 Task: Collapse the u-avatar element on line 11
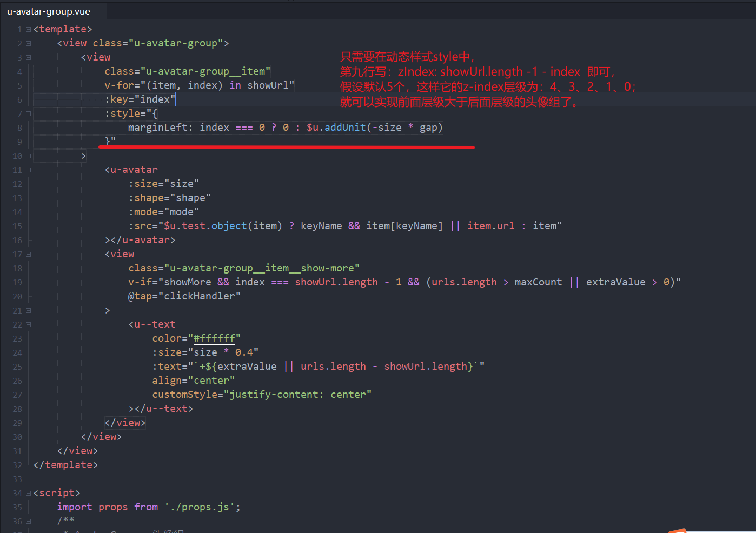pyautogui.click(x=28, y=170)
